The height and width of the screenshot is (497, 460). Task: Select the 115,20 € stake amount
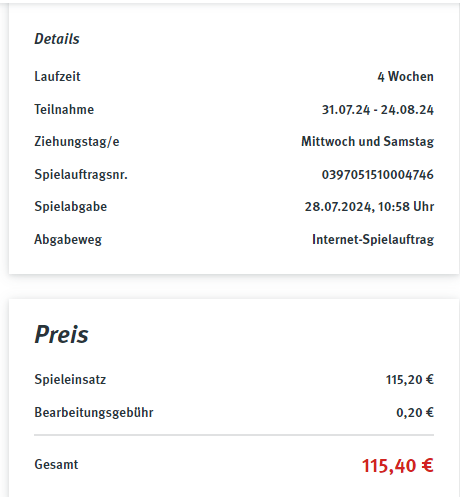tap(410, 380)
